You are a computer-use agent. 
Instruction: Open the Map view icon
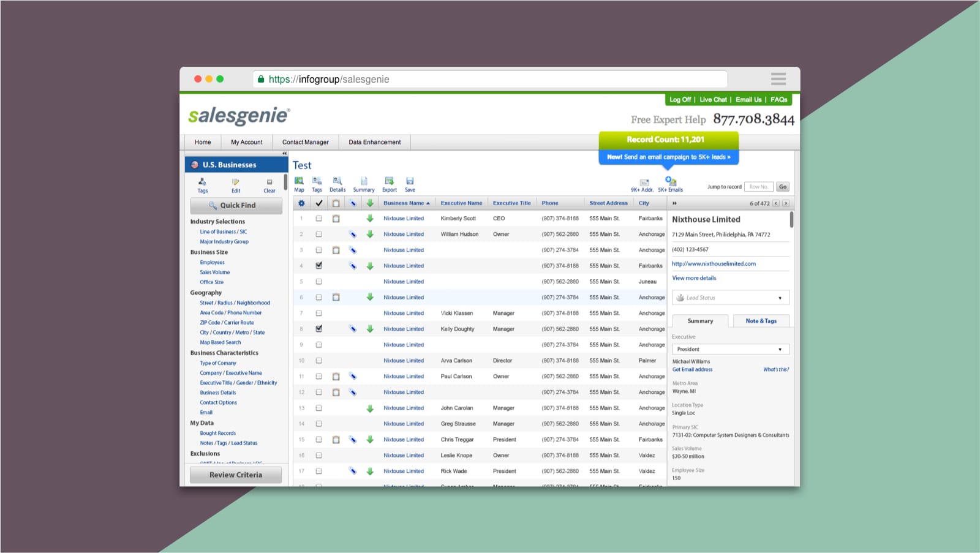point(299,181)
